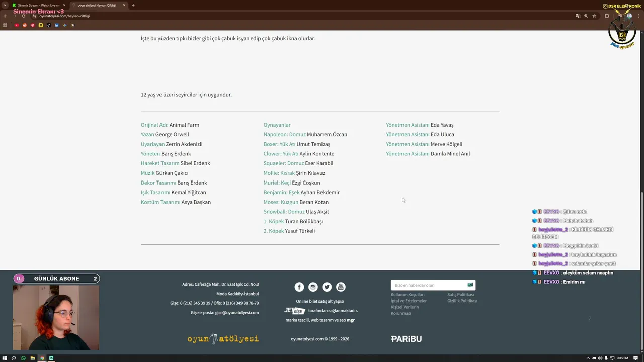
Task: Open the notification center icon in taskbar
Action: point(636,358)
